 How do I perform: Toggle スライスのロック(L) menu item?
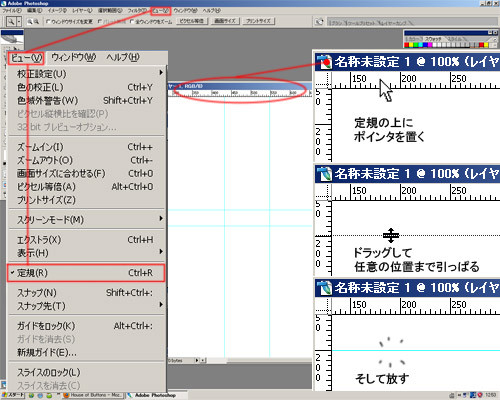pos(86,372)
